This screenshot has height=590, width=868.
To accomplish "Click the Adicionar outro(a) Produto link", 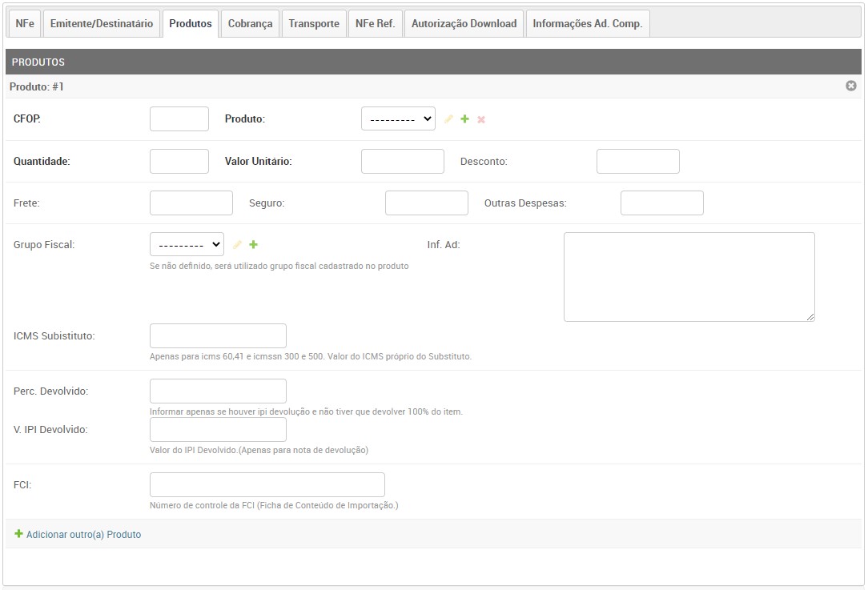I will tap(83, 534).
